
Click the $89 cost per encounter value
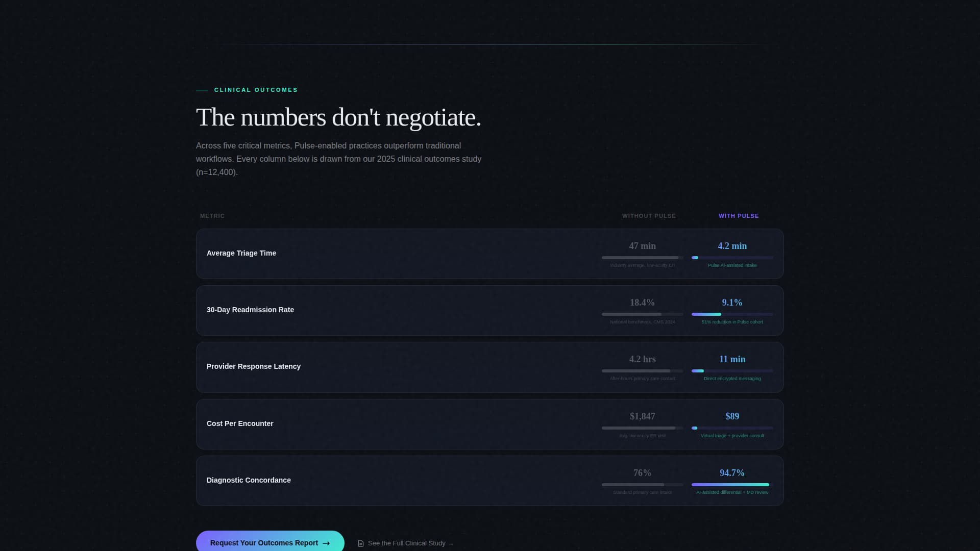[x=732, y=416]
